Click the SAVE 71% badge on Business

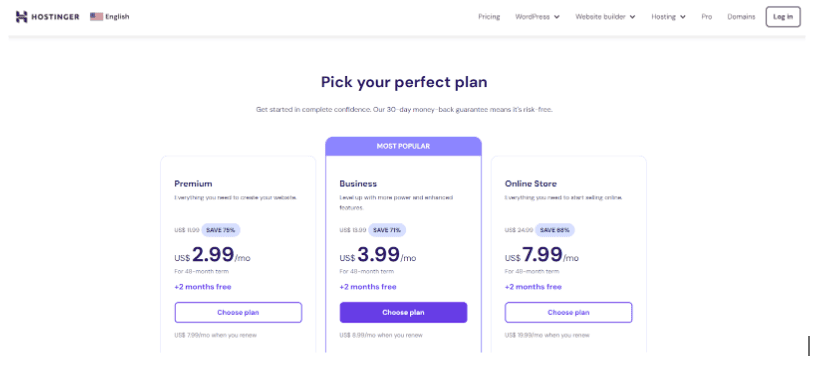tap(387, 230)
